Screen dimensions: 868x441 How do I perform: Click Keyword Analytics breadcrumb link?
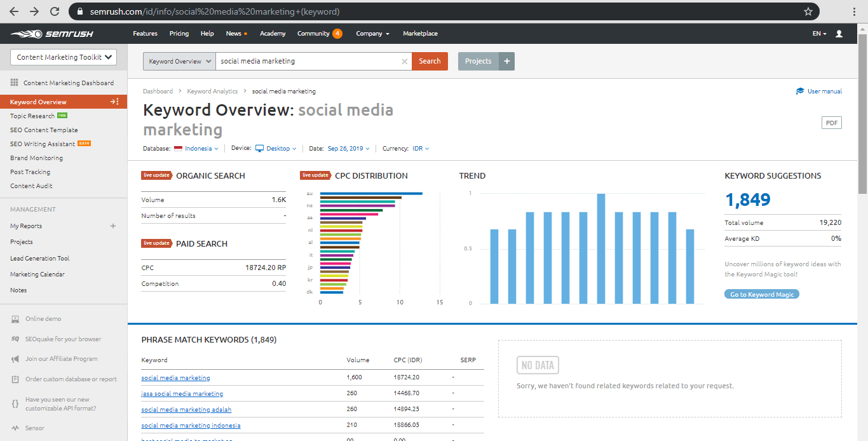[212, 92]
